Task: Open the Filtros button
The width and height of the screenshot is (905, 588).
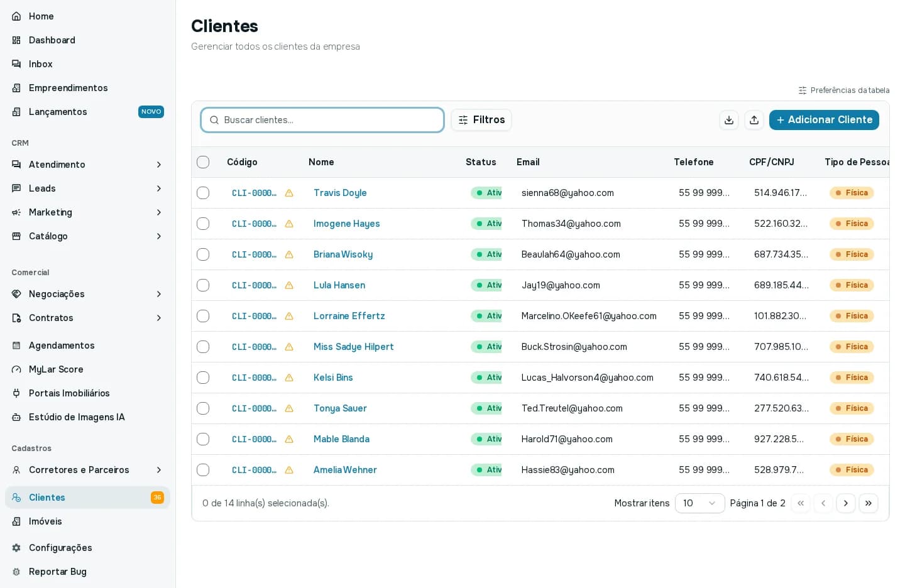Action: coord(481,120)
